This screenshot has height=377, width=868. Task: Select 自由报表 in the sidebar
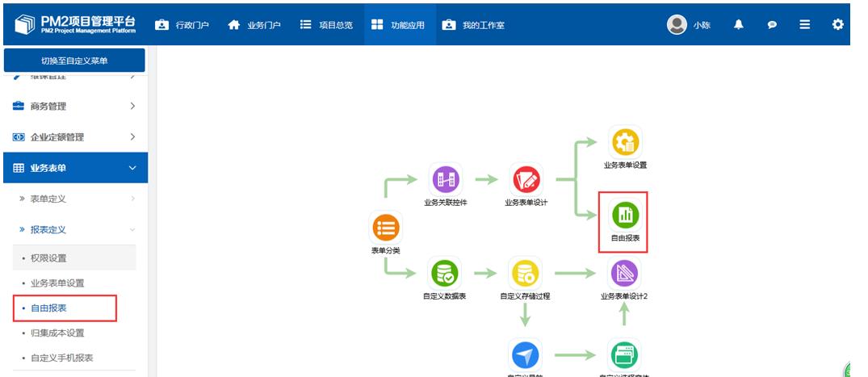pos(48,308)
